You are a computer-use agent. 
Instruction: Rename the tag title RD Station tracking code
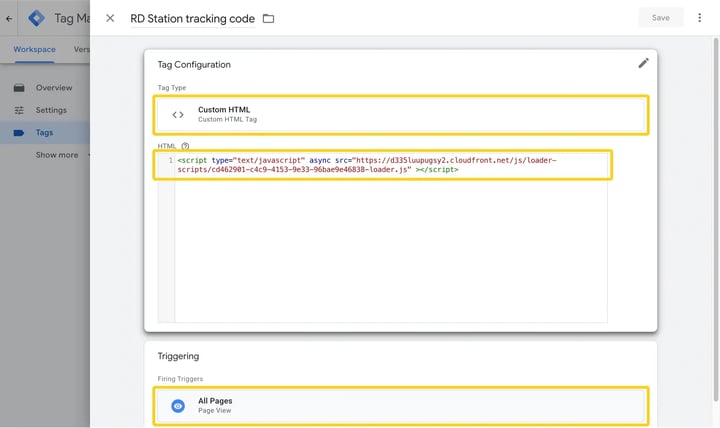pos(192,18)
